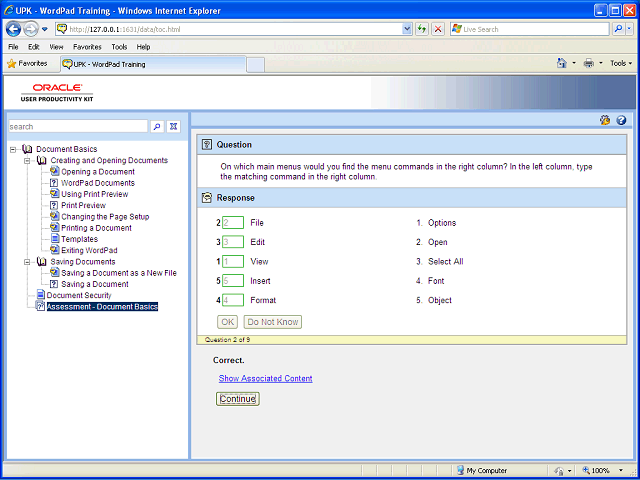Open the Tools command bar dropdown

[x=621, y=63]
